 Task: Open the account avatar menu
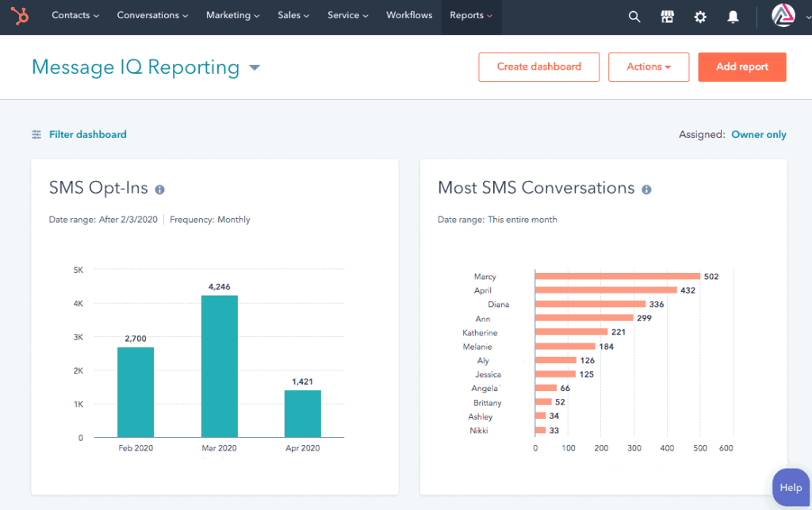click(x=783, y=17)
